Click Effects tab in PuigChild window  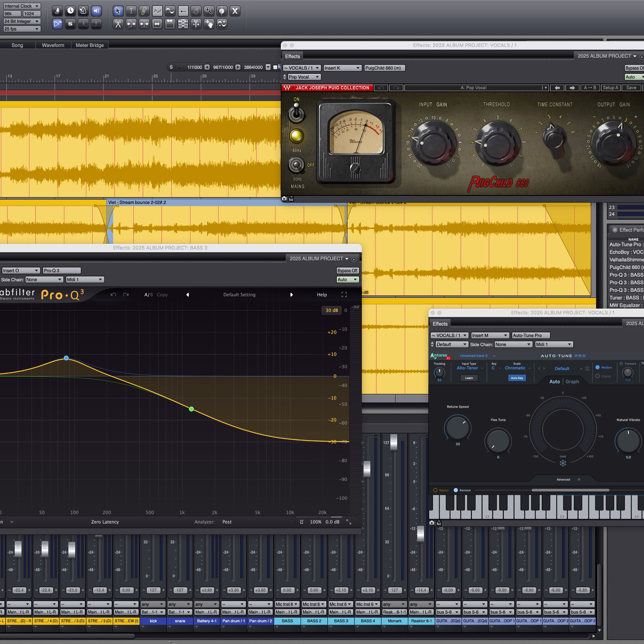[x=292, y=56]
